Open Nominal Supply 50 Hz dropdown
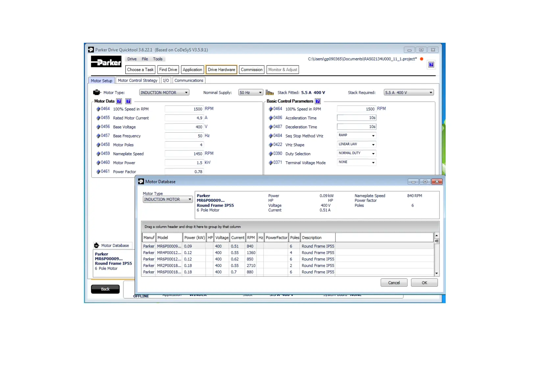This screenshot has width=554, height=392. [250, 92]
